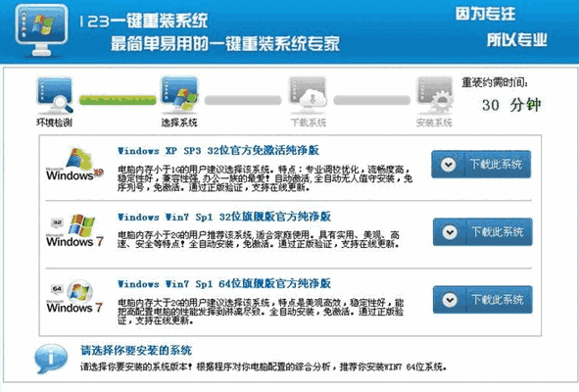Click the Win7 64位 description paragraph
This screenshot has height=392, width=579.
coord(261,312)
